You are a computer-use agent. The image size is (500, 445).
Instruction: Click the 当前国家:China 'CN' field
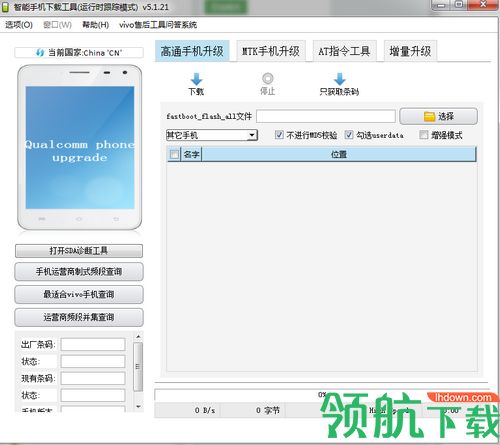pyautogui.click(x=79, y=53)
